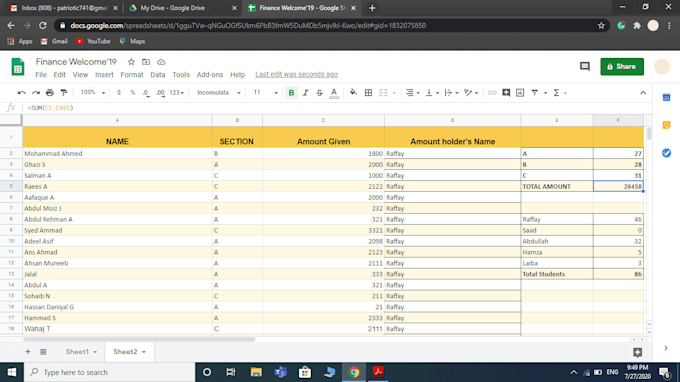The height and width of the screenshot is (382, 680).
Task: Open the Keep side panel icon
Action: [x=667, y=125]
